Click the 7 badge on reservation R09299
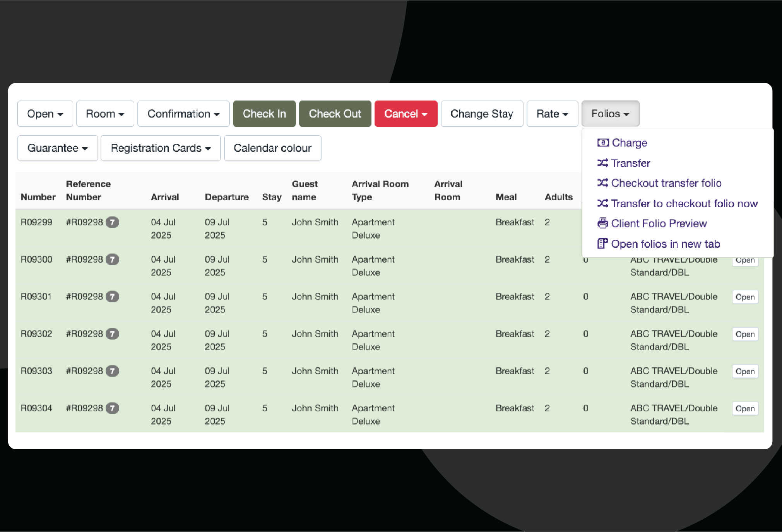This screenshot has width=782, height=532. coord(112,222)
